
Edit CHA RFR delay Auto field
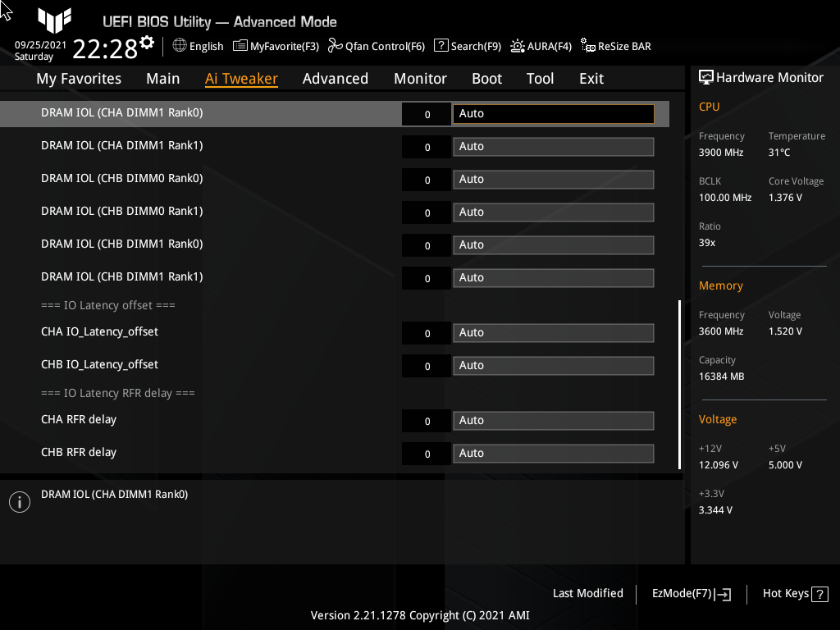pos(554,421)
